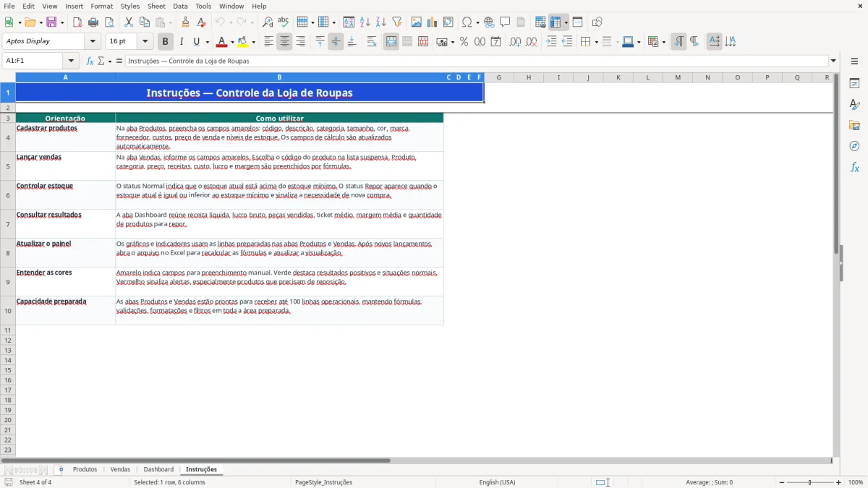Screen dimensions: 868x488
Task: Add a decimal place
Action: pyautogui.click(x=515, y=42)
